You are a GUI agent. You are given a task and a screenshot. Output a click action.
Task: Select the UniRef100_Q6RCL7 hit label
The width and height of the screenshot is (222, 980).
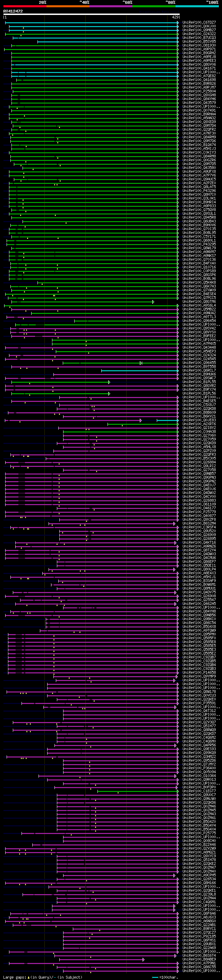tap(199, 371)
